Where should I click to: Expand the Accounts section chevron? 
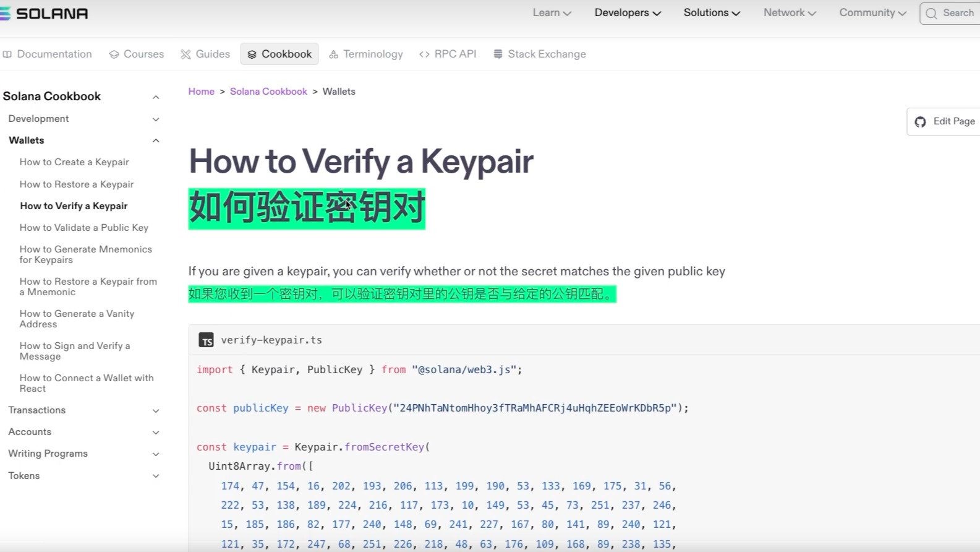[156, 433]
